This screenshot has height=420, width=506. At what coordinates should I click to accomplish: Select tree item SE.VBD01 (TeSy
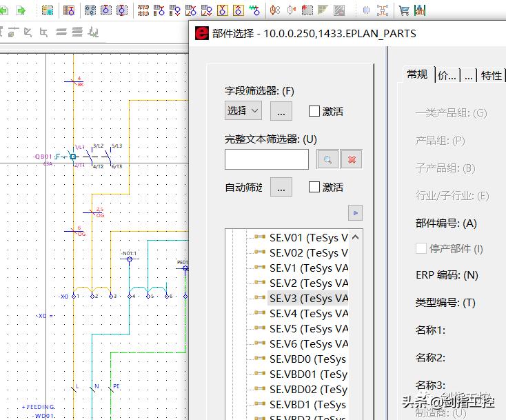pos(308,374)
